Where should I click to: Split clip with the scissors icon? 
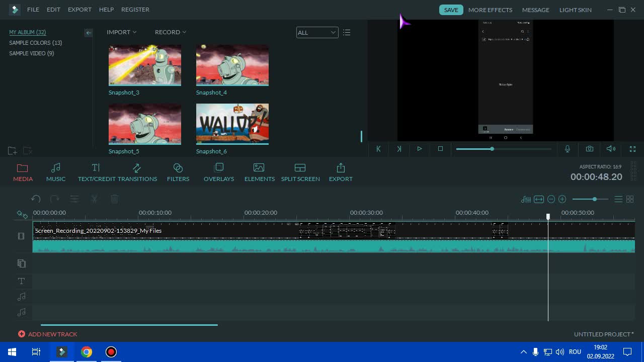click(94, 199)
